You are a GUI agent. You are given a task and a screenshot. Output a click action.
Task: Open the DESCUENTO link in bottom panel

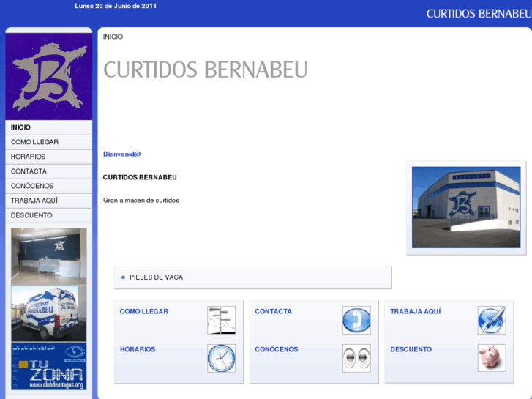411,349
